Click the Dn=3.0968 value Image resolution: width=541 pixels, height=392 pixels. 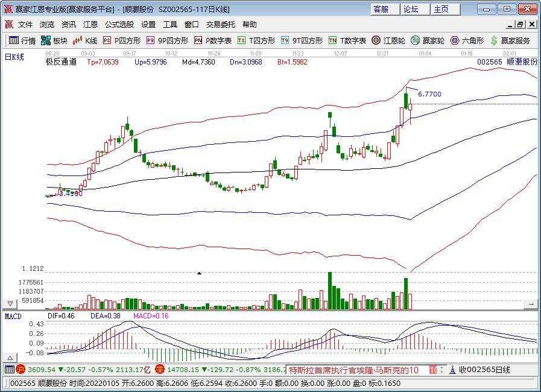click(246, 62)
